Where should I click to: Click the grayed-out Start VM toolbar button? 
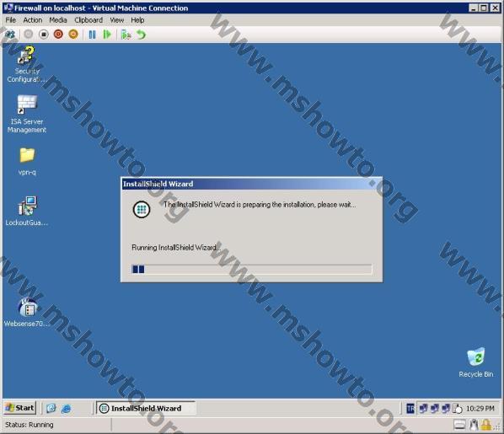click(x=29, y=34)
